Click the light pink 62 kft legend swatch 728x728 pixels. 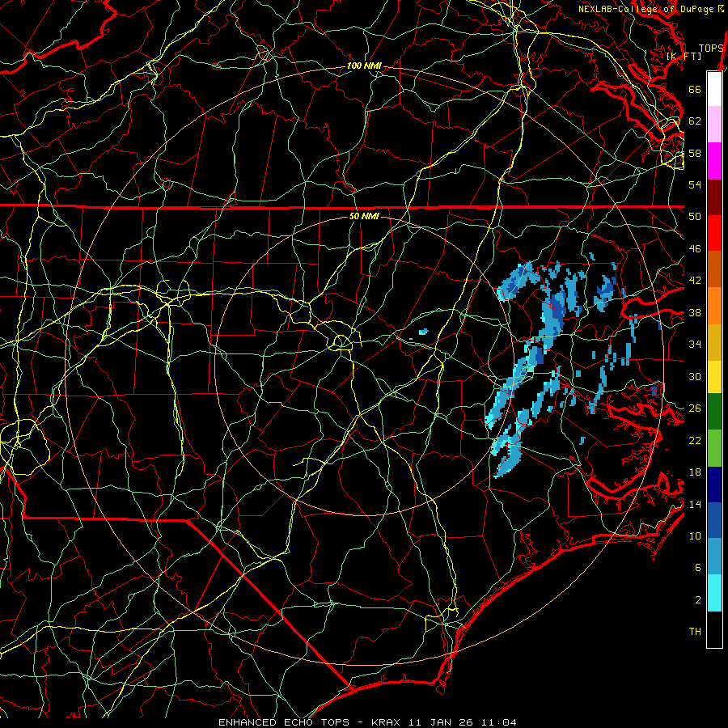pos(714,124)
